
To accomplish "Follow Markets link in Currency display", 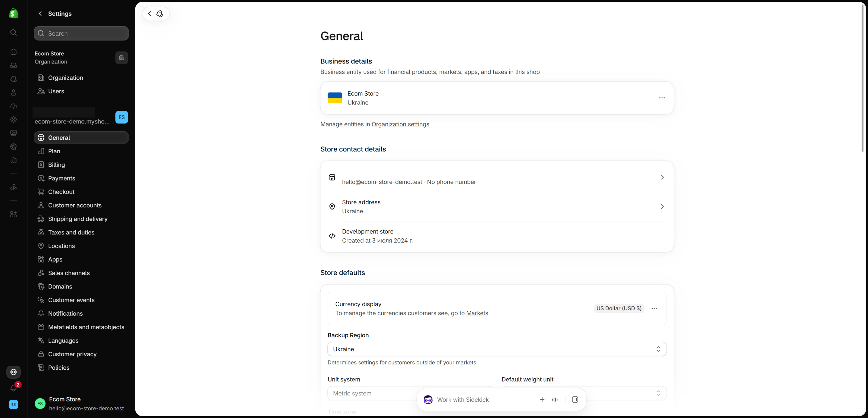I will [477, 313].
